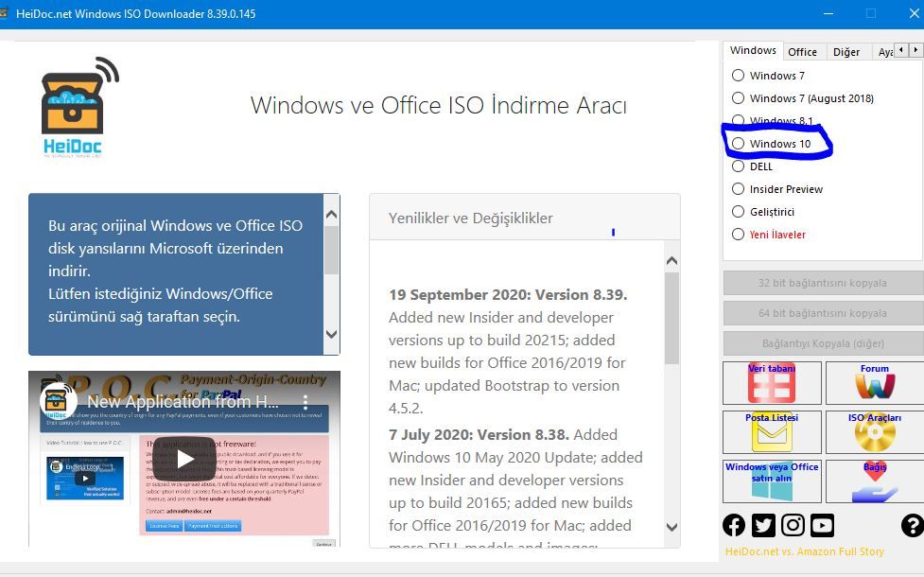
Task: Select the Windows 7 radio button
Action: [x=738, y=76]
